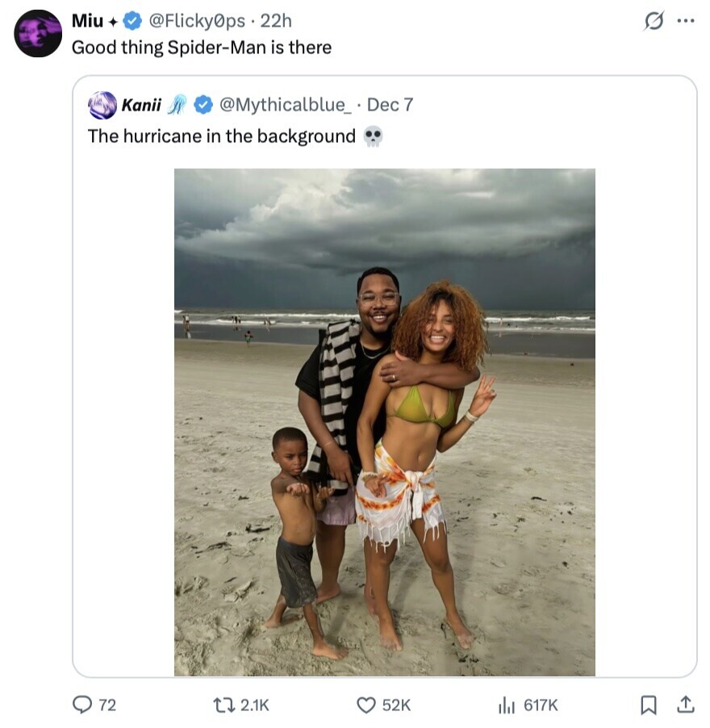Image resolution: width=710 pixels, height=728 pixels.
Task: Click Kanii's small profile avatar
Action: 102,105
